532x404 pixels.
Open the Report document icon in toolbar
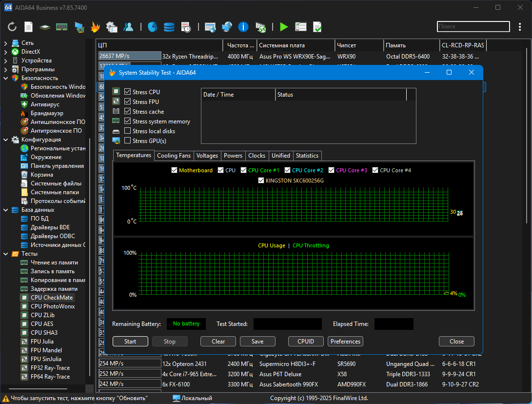click(x=28, y=27)
